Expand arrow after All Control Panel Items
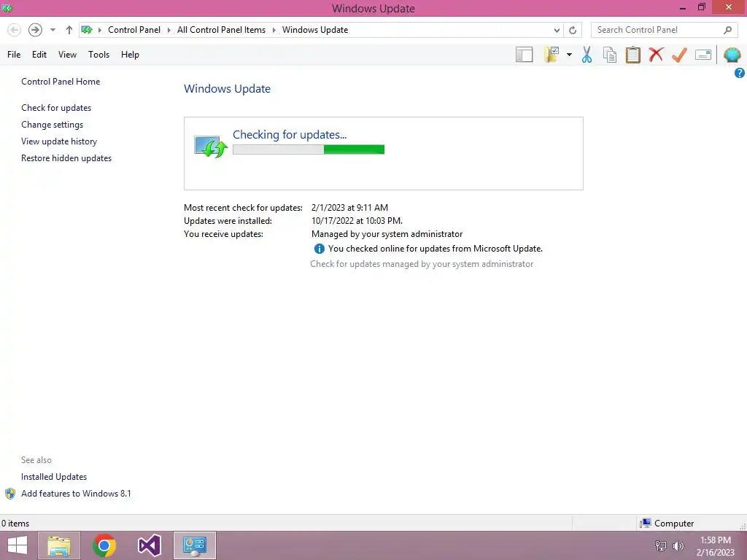Screen dimensions: 747x560 point(274,30)
